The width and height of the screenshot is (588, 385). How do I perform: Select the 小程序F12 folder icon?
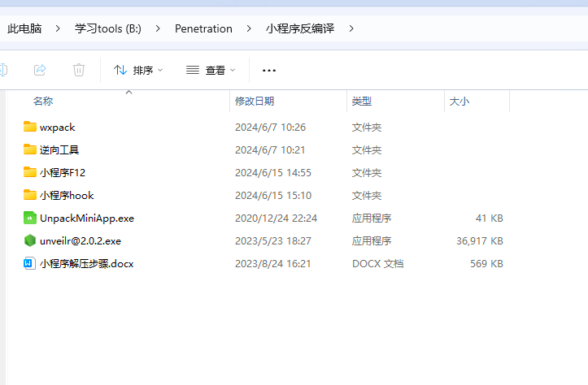coord(30,172)
